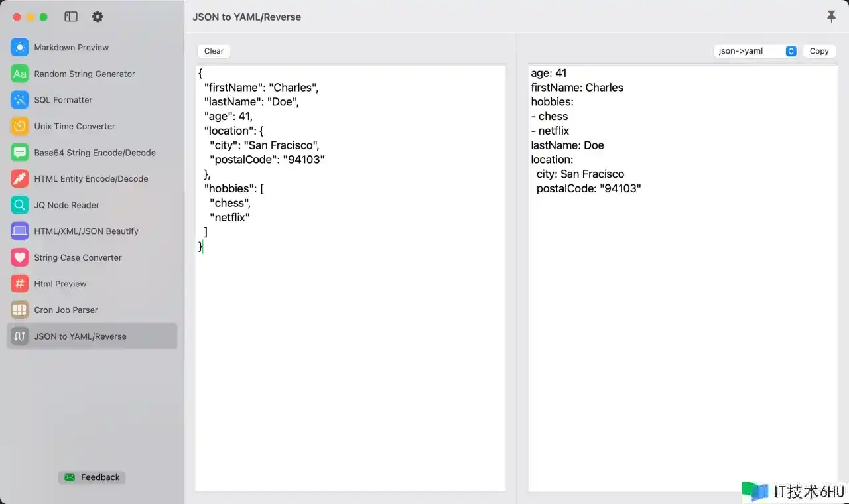Viewport: 849px width, 504px height.
Task: Select JSON to YAML/Reverse sidebar item
Action: pos(92,336)
